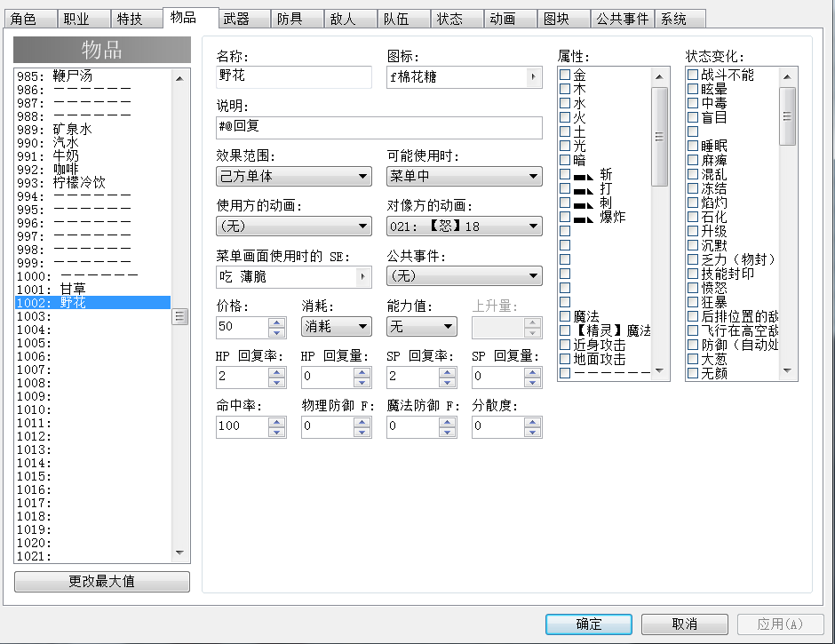Decrease the 价格 value with down arrow
This screenshot has height=644, width=835.
click(x=277, y=332)
